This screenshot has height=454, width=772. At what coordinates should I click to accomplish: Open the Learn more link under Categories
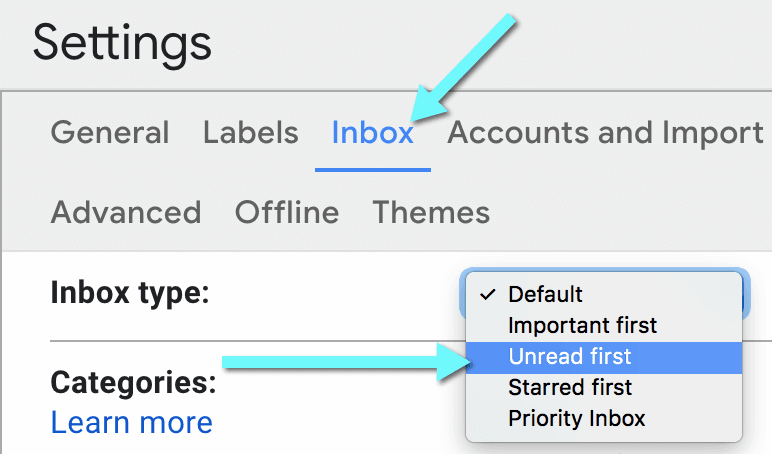131,423
